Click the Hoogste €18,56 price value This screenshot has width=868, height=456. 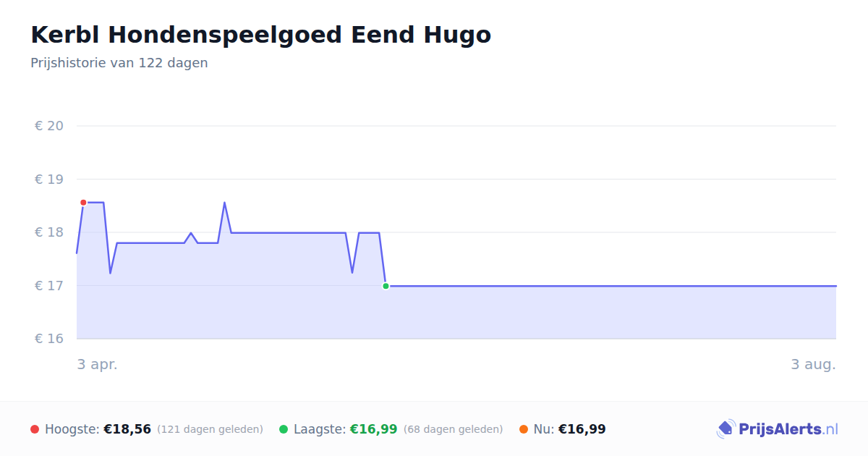[x=127, y=429]
